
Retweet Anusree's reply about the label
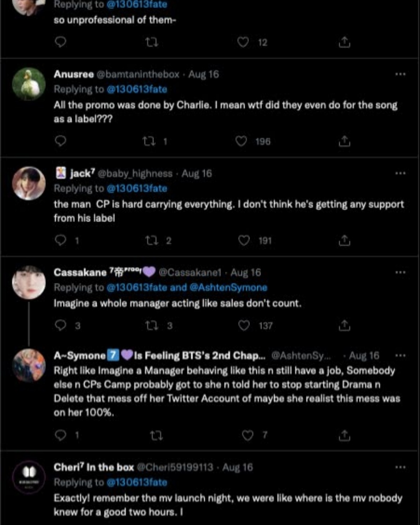[149, 141]
